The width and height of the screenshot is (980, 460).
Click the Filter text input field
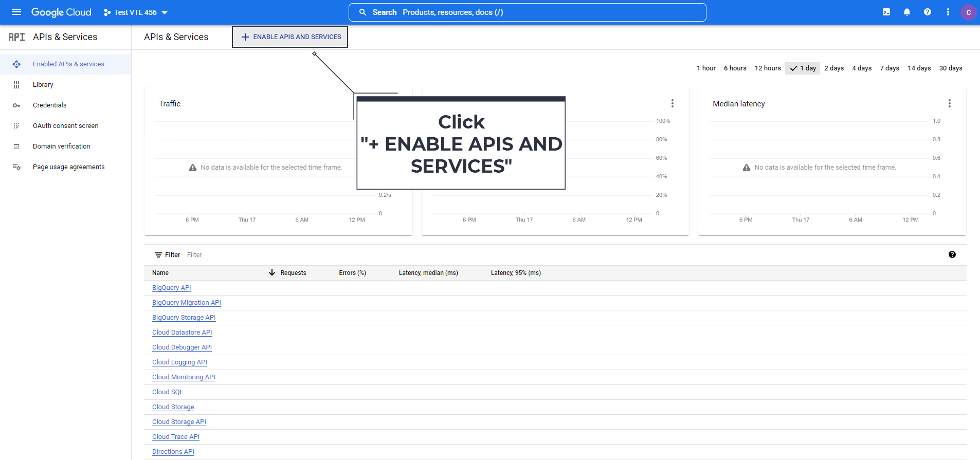click(x=563, y=255)
